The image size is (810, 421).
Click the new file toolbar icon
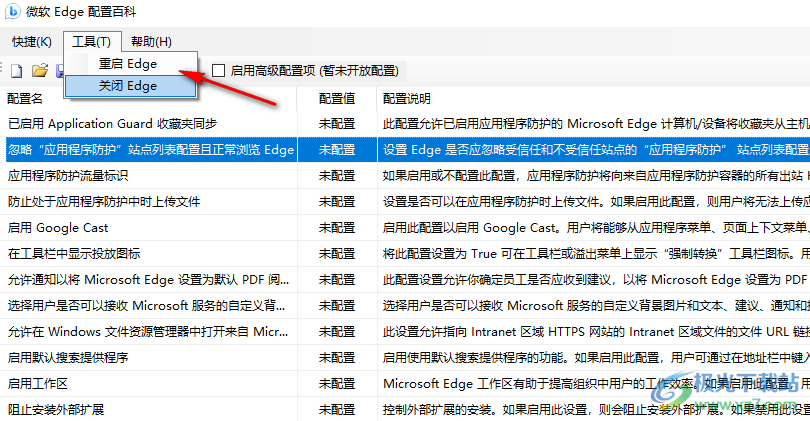coord(17,71)
